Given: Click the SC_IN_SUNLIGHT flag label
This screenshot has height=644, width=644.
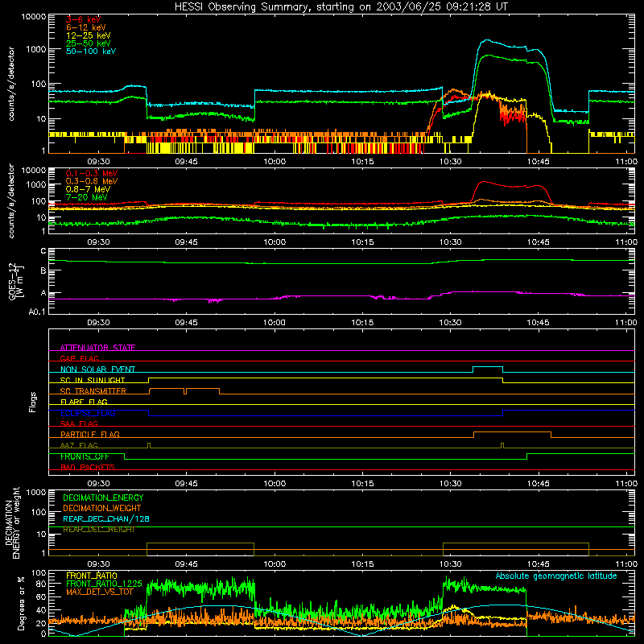Looking at the screenshot, I should pyautogui.click(x=93, y=380).
